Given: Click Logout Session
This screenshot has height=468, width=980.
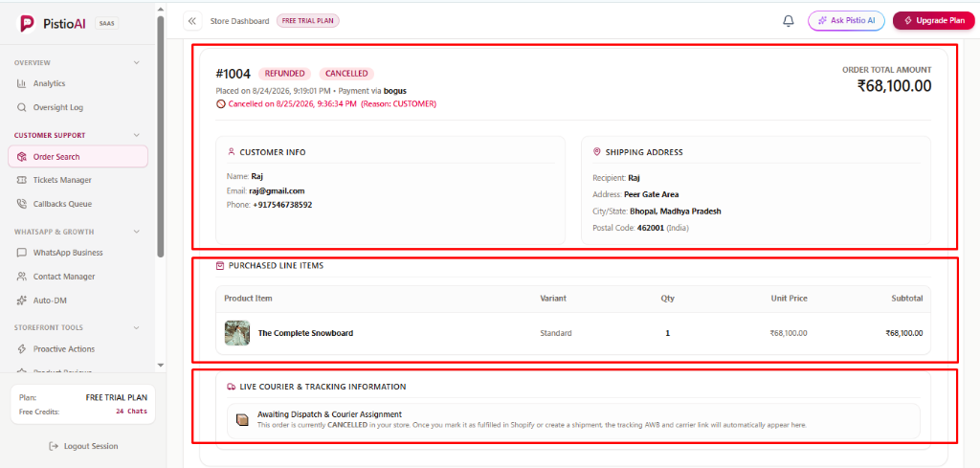Looking at the screenshot, I should coord(83,446).
